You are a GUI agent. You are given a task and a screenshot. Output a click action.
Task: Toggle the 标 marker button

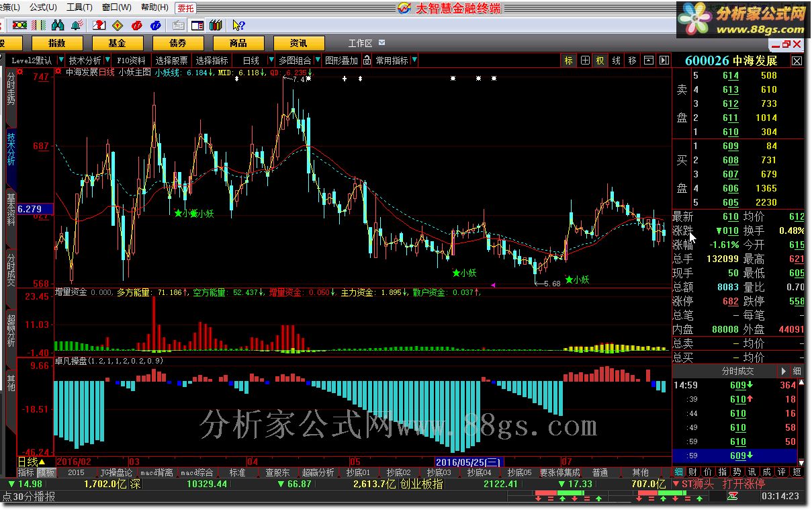tap(569, 60)
